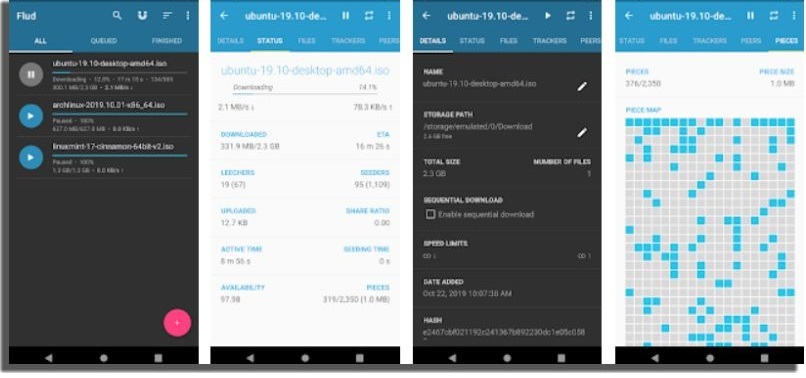Screen dimensions: 806x378
Task: Resume the archlinux-2019.10.01 torrent
Action: (31, 116)
